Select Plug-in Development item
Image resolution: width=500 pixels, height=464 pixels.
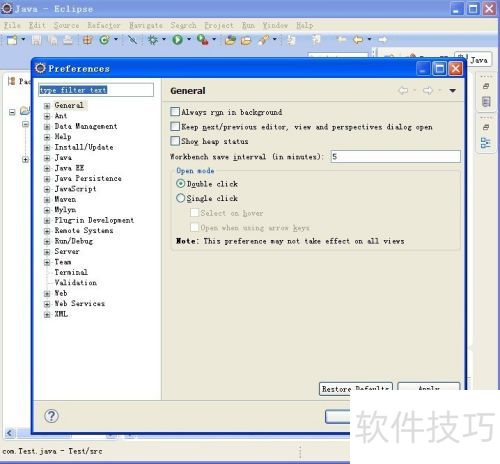coord(94,220)
